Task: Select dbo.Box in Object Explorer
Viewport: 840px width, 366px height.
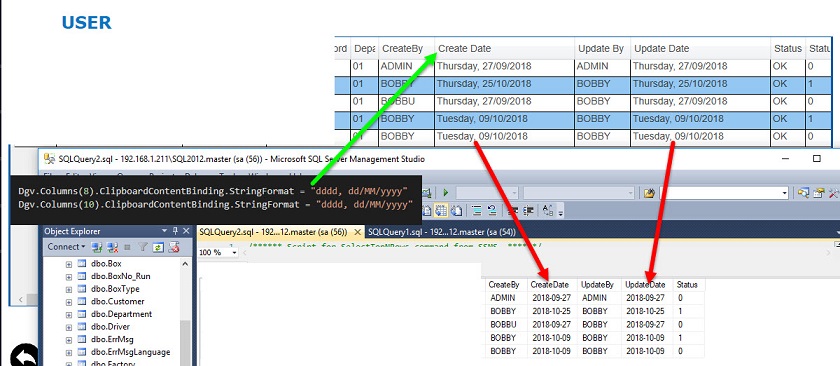Action: point(106,264)
